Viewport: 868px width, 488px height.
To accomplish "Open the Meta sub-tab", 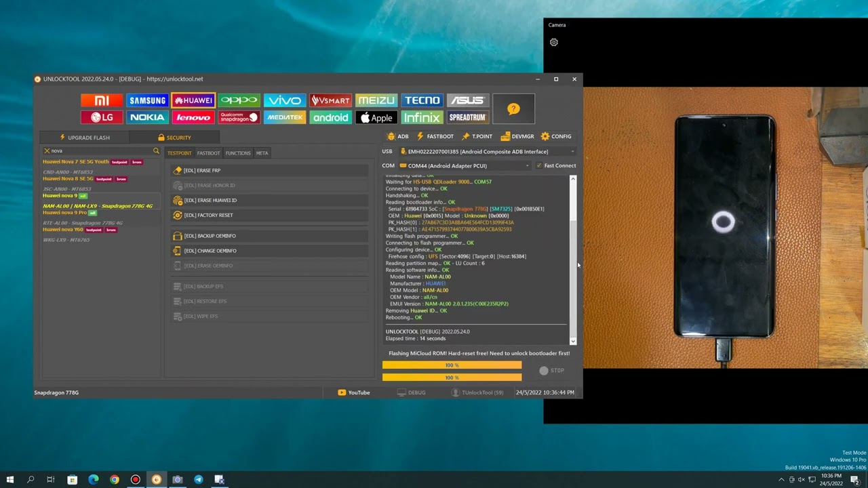I will 262,153.
